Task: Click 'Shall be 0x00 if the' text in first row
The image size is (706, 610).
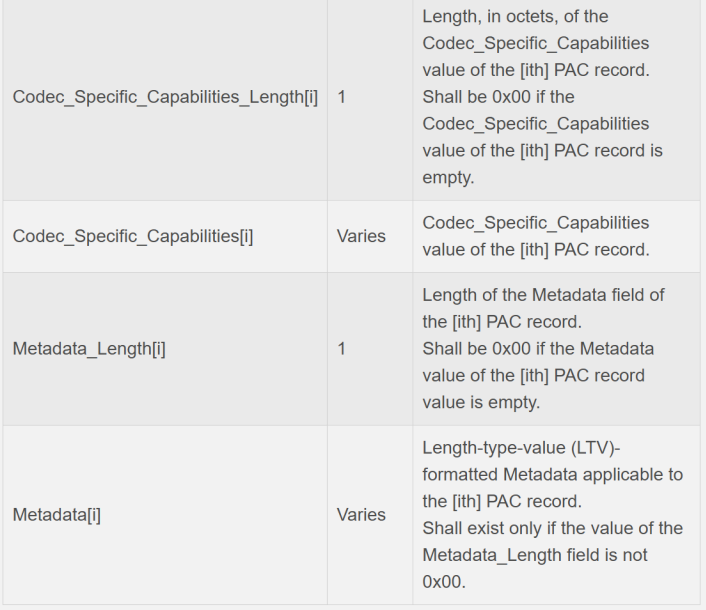Action: click(x=498, y=97)
